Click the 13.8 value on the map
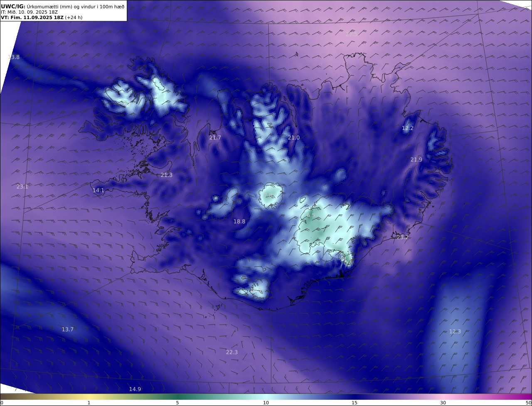The height and width of the screenshot is (406, 532). 14,57
